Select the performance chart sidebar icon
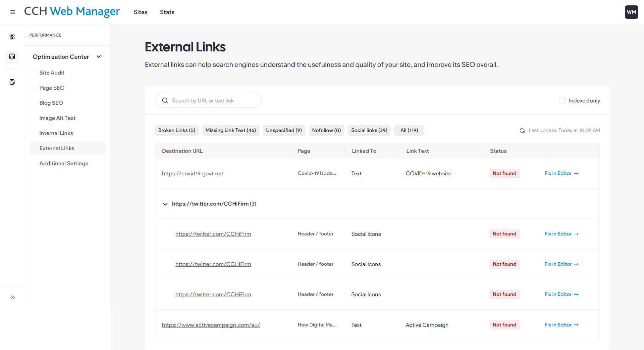The width and height of the screenshot is (644, 350). 12,56
